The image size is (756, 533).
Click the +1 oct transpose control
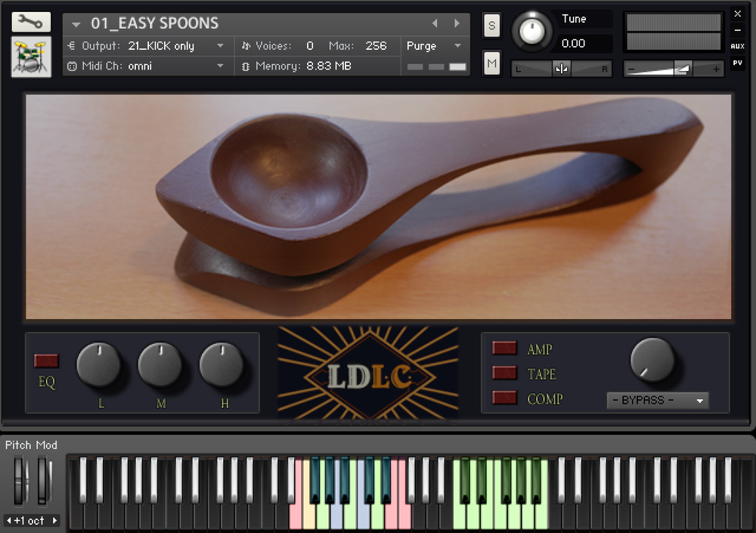coord(31,520)
